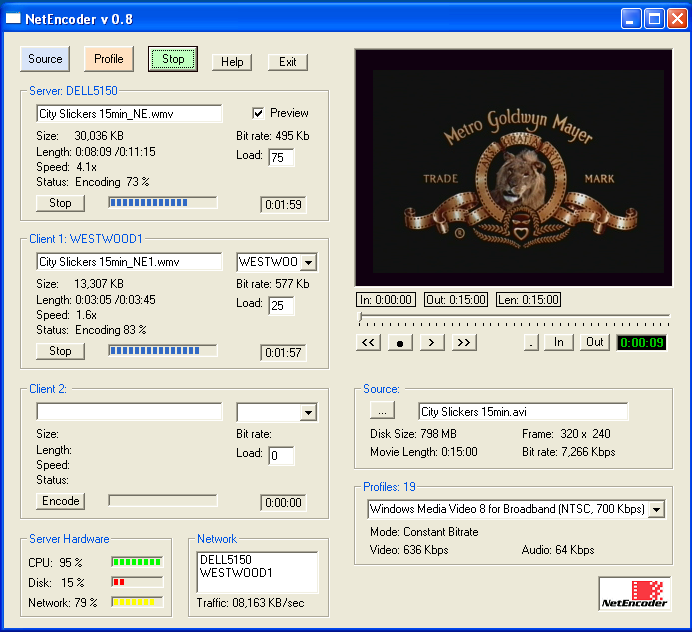This screenshot has height=632, width=692.
Task: Select DELL5150 in the Network list
Action: click(226, 560)
